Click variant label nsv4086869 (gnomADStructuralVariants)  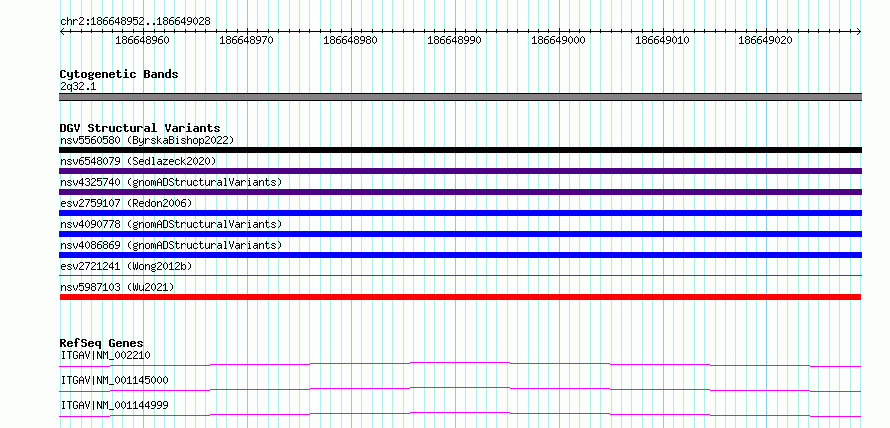pos(171,245)
